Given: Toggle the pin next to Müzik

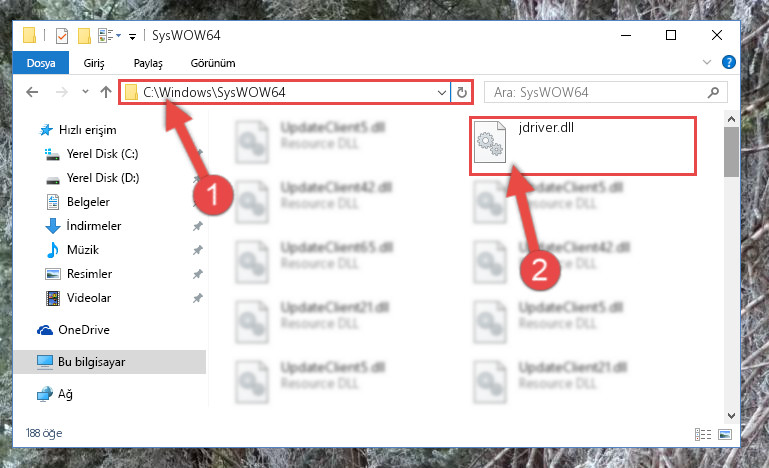Looking at the screenshot, I should click(x=198, y=250).
